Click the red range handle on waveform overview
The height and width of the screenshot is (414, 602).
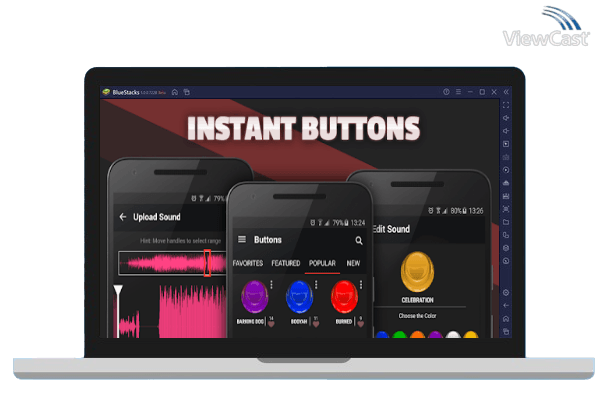[207, 263]
